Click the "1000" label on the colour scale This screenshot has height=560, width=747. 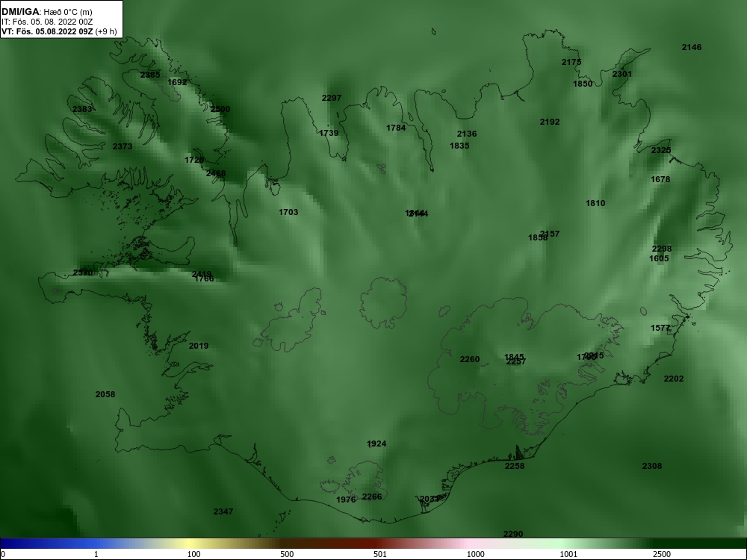475,554
